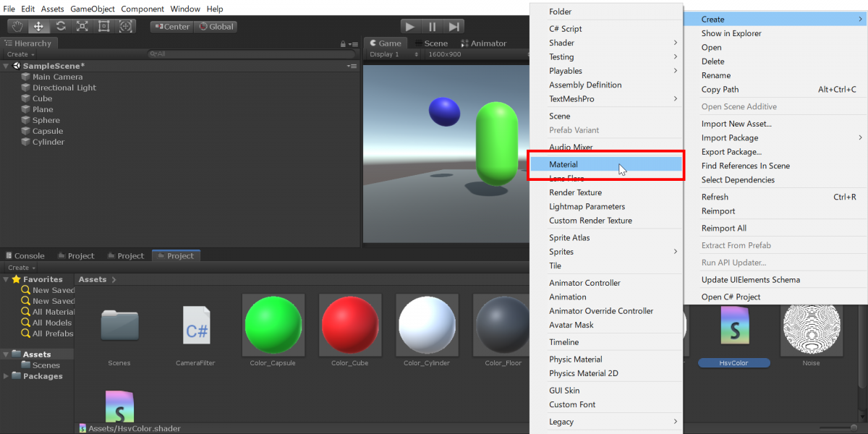Screen dimensions: 868x434
Task: Expand the Packages folder in Project
Action: click(x=7, y=376)
